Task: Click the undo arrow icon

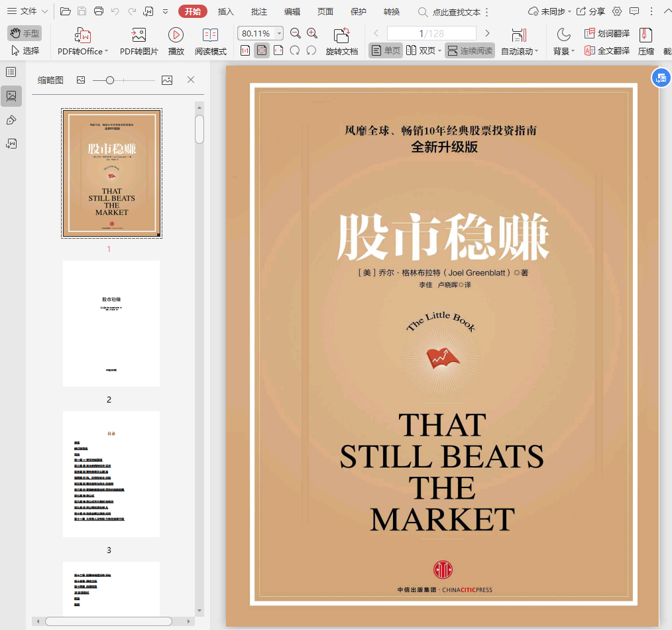Action: click(115, 11)
